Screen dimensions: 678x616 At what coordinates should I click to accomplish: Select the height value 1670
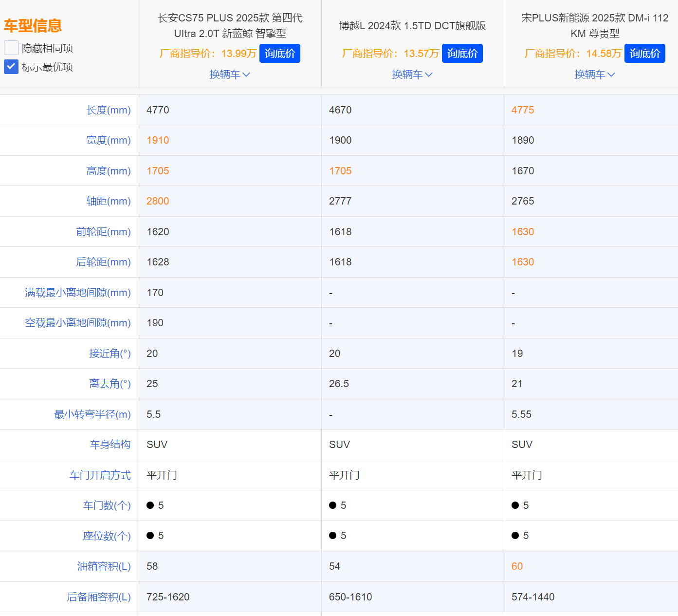pos(523,171)
